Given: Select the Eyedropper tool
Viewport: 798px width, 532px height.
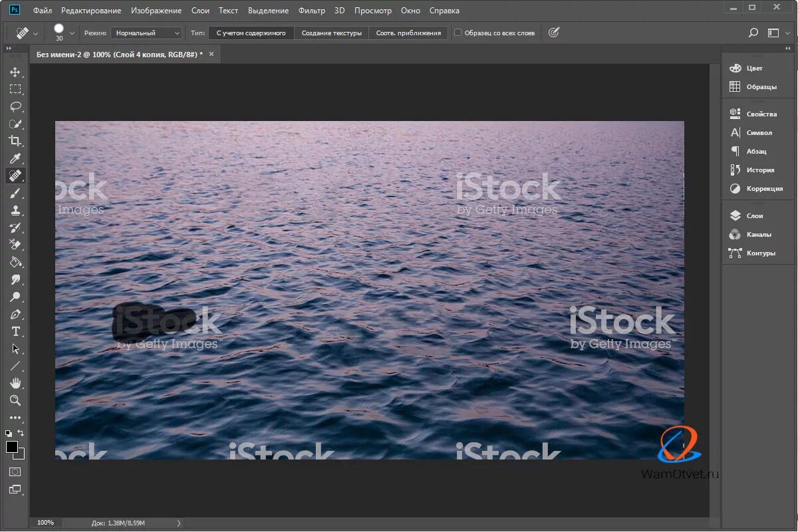Looking at the screenshot, I should click(x=15, y=158).
